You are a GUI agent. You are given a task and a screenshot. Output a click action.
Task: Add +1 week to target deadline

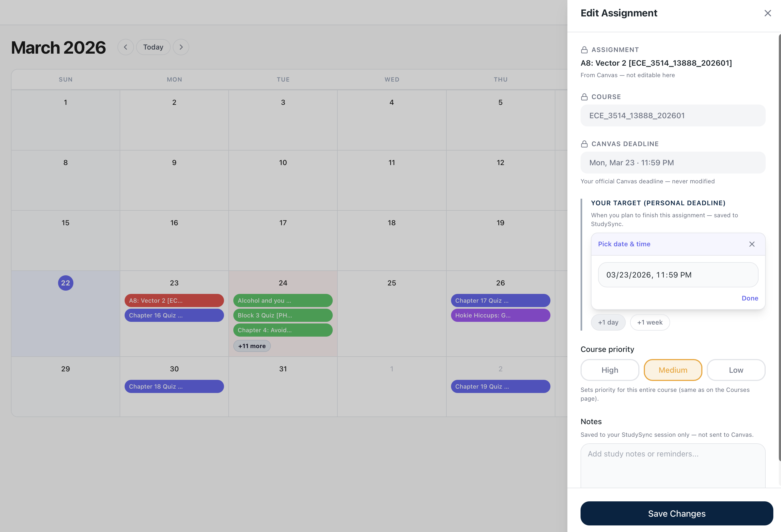pos(649,322)
